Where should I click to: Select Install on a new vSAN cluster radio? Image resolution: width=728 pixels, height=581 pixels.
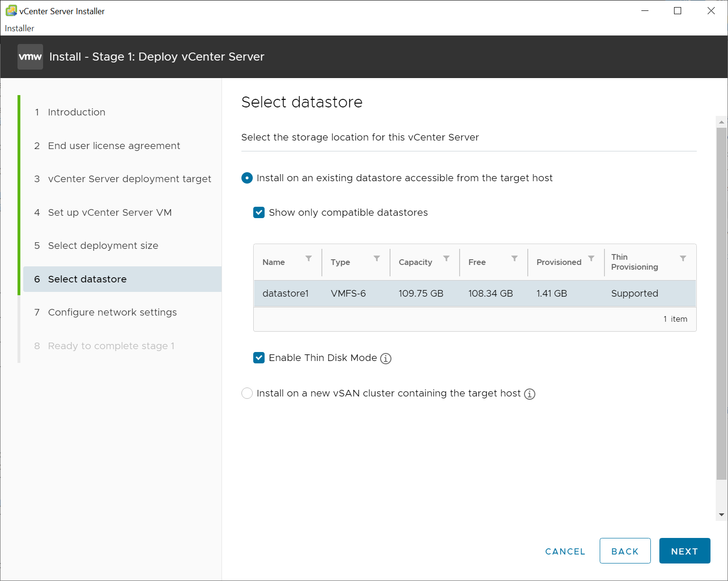click(x=247, y=393)
